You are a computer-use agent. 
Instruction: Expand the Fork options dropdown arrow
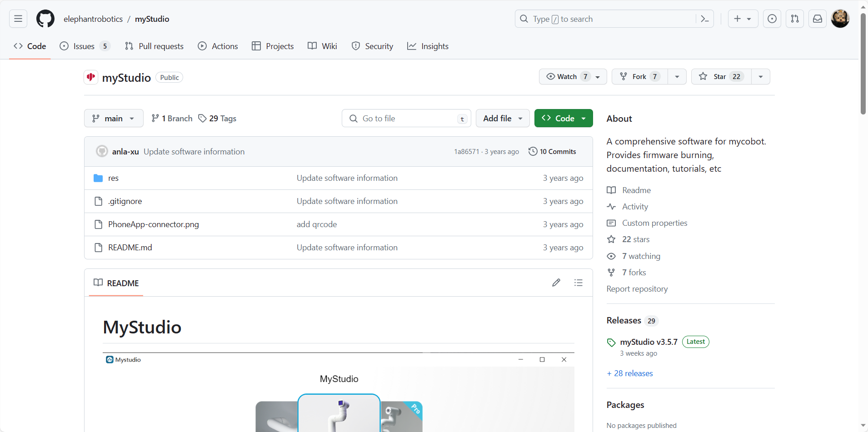click(677, 76)
